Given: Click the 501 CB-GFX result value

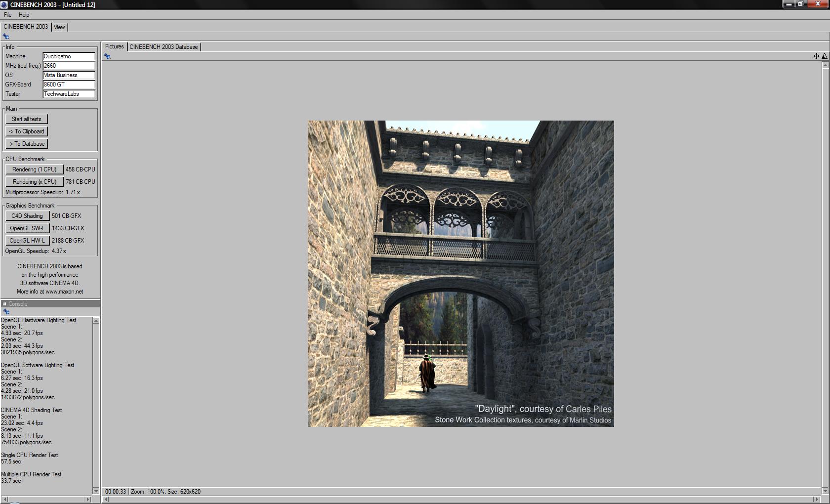Looking at the screenshot, I should tap(66, 216).
